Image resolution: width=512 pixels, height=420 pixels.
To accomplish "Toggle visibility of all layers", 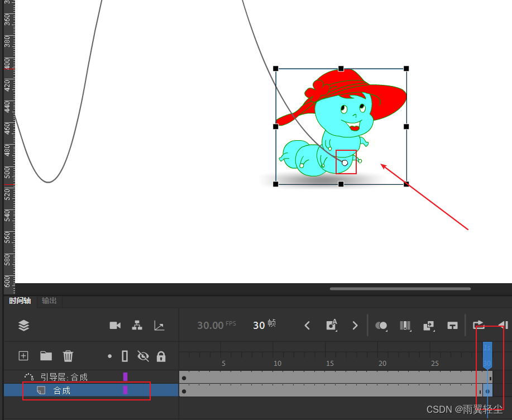I will (x=143, y=356).
